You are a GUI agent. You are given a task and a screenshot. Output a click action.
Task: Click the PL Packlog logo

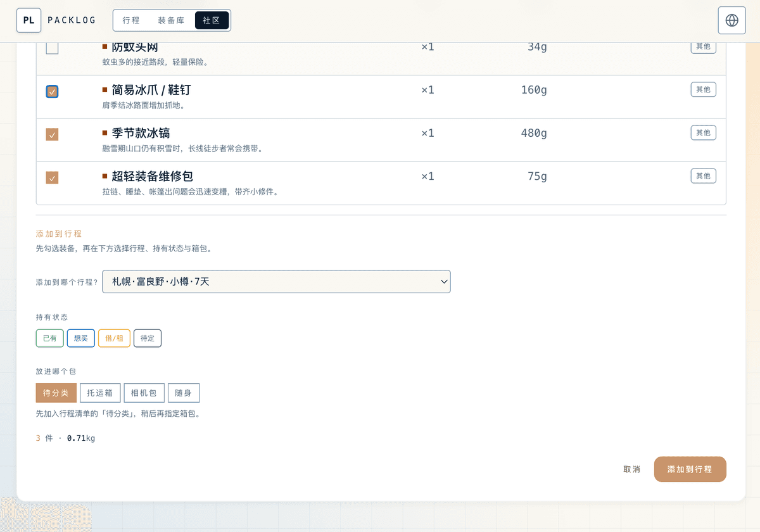click(56, 20)
